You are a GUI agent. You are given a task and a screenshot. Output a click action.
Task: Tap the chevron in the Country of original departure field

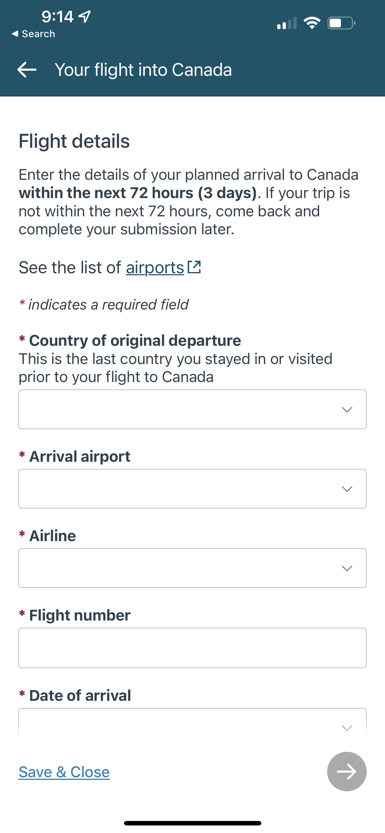(347, 410)
